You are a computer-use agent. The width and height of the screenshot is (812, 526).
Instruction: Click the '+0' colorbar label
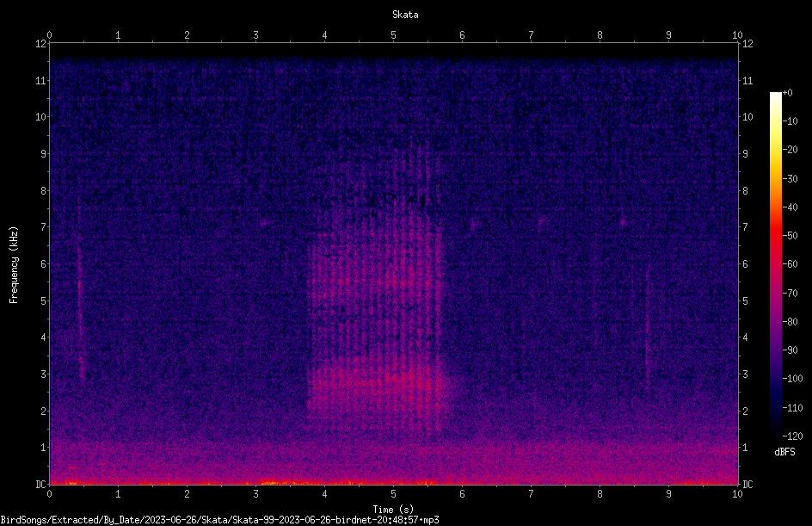(787, 93)
